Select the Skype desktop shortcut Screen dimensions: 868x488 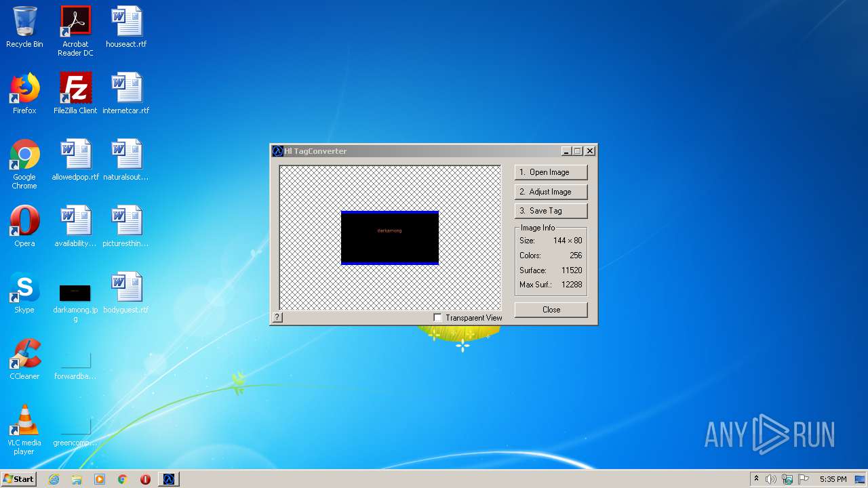[x=24, y=293]
